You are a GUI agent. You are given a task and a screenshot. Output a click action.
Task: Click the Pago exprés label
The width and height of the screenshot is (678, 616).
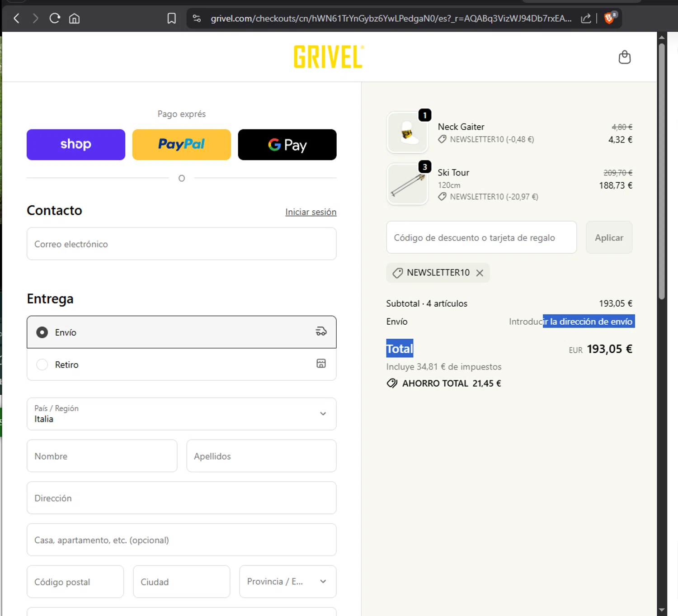(x=182, y=114)
